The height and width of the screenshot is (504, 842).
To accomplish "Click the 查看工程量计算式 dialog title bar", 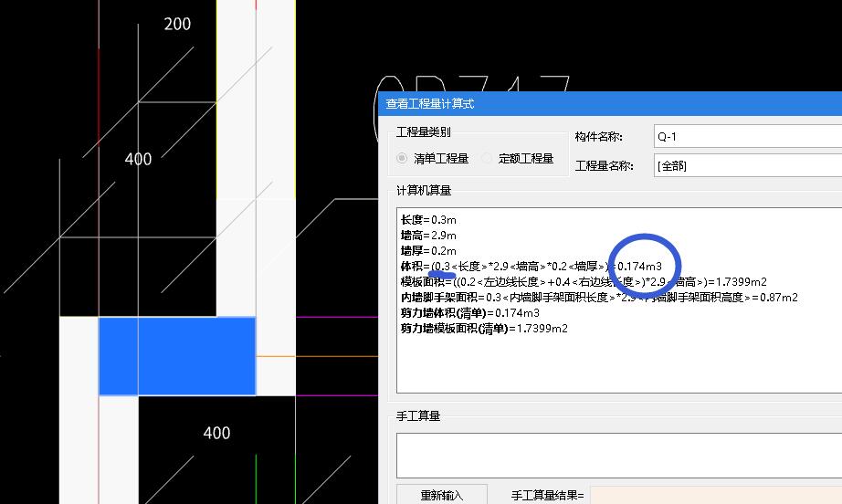I will click(x=610, y=103).
